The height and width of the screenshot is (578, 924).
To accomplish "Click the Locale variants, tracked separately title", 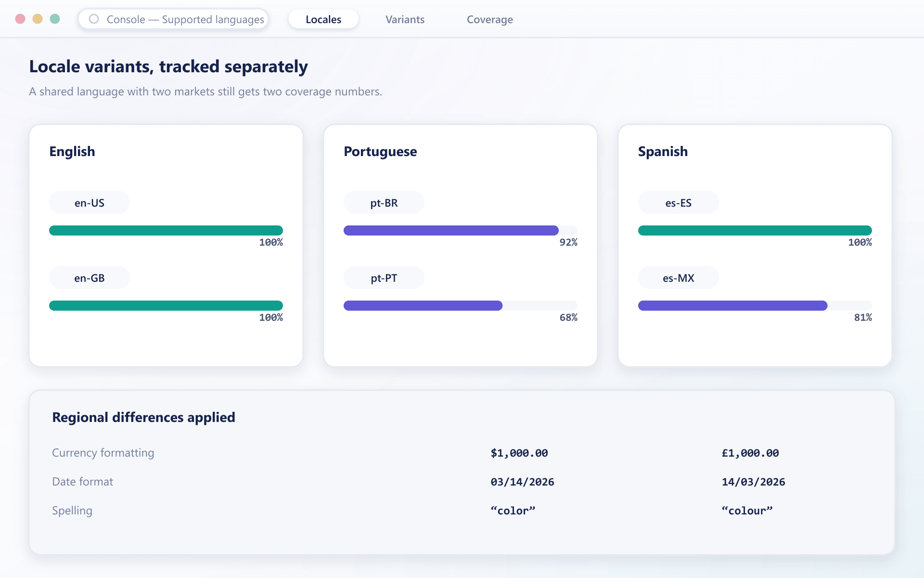I will pyautogui.click(x=168, y=66).
